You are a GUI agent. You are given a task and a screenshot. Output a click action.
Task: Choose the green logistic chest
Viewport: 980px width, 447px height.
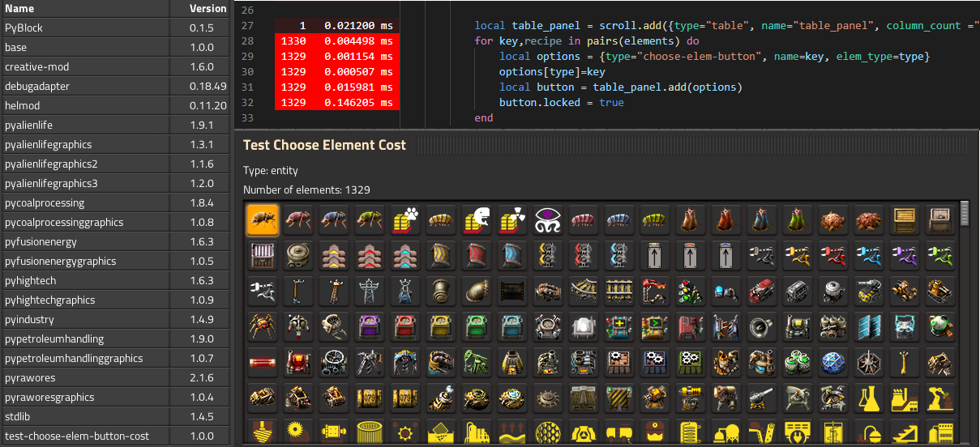pos(476,326)
